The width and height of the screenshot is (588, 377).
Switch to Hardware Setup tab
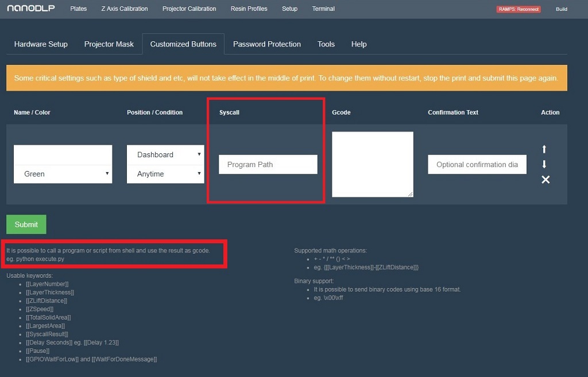pyautogui.click(x=41, y=44)
